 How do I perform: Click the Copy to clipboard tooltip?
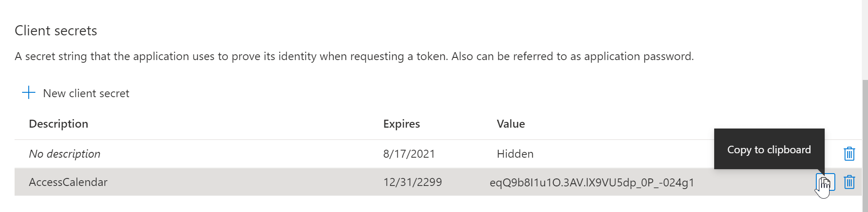(x=769, y=150)
